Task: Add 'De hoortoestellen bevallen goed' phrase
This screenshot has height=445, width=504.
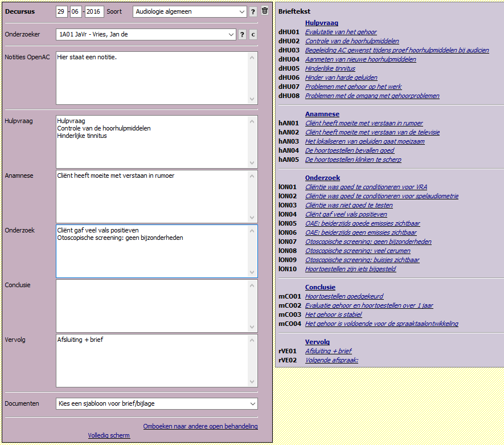Action: 349,150
